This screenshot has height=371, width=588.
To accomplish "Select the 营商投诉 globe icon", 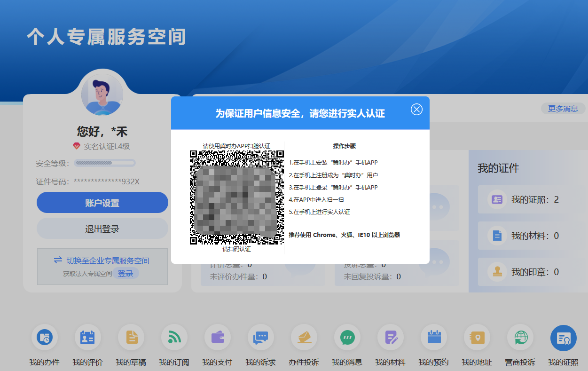I will pos(520,338).
